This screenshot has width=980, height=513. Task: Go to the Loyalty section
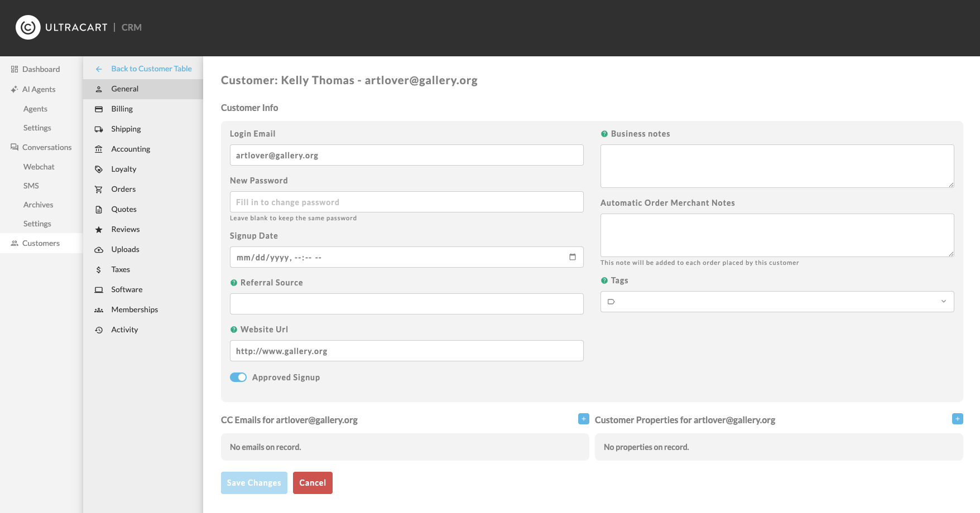point(143,170)
